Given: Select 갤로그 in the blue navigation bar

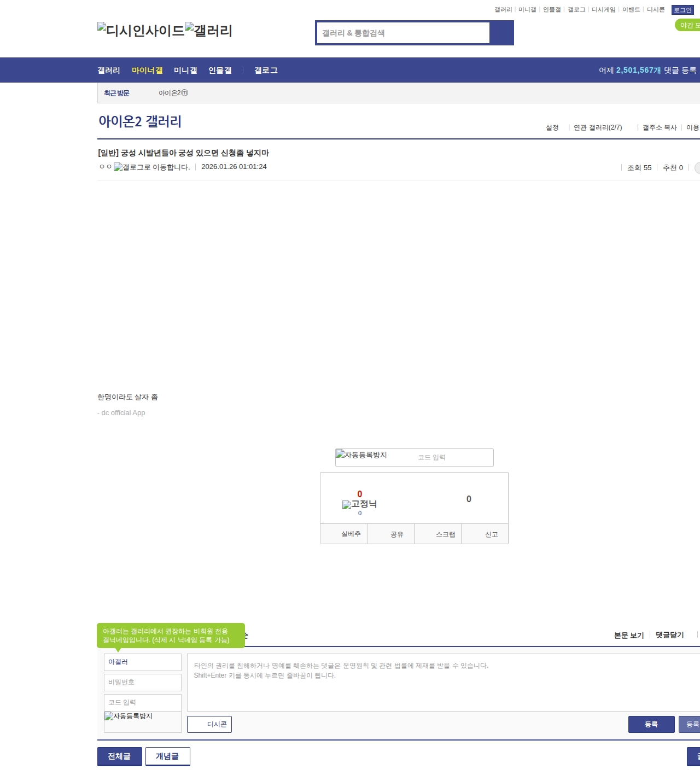Looking at the screenshot, I should point(266,71).
